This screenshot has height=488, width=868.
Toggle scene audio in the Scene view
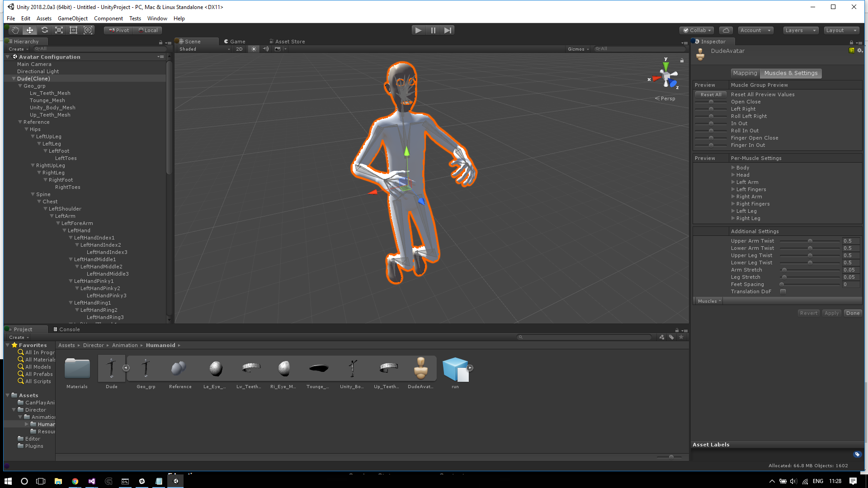[x=266, y=49]
